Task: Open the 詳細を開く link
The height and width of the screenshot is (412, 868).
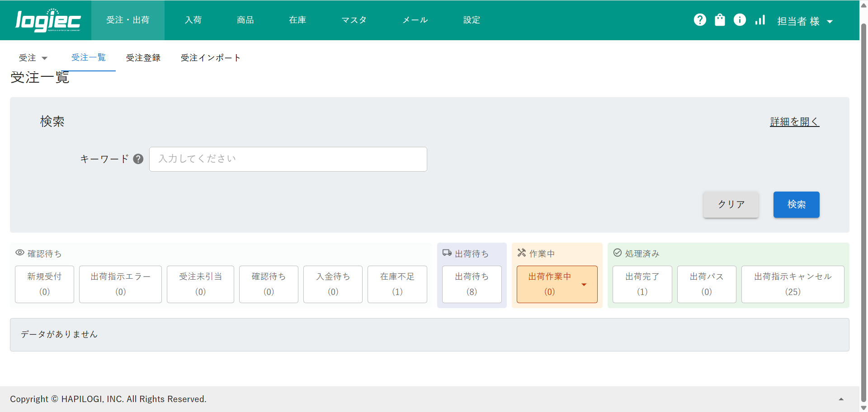Action: coord(794,122)
